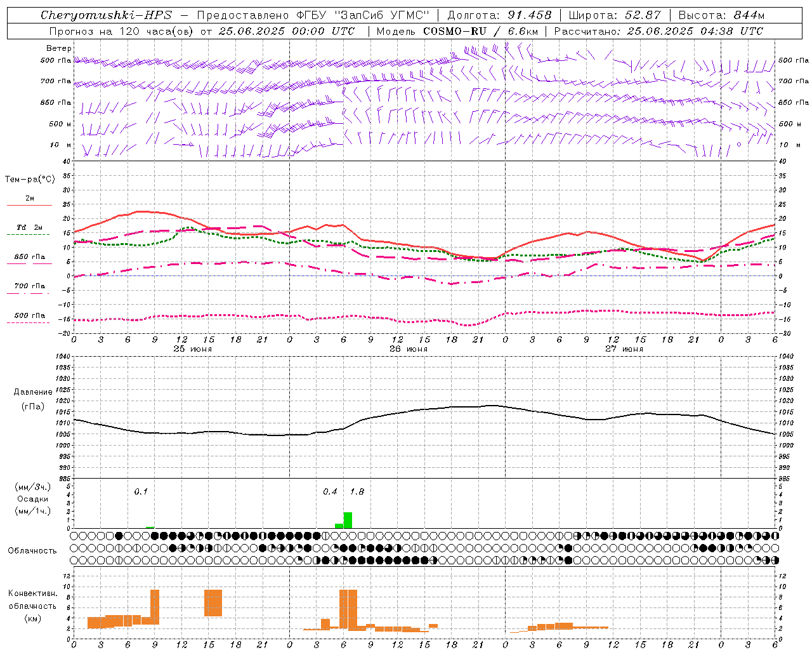812x650 pixels.
Task: Click the Тем-ра(°C) temperature panel label
Action: (30, 180)
